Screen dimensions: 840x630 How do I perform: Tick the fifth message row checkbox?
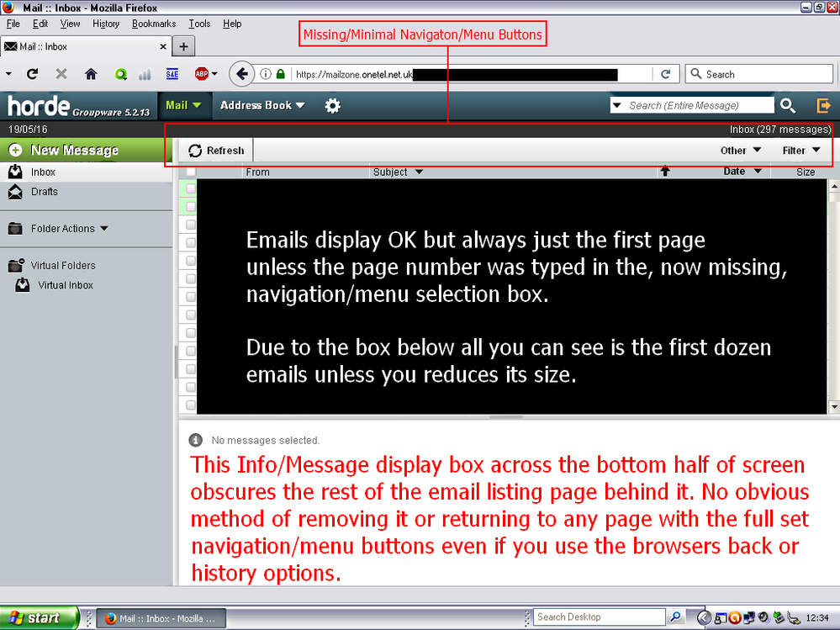click(191, 261)
